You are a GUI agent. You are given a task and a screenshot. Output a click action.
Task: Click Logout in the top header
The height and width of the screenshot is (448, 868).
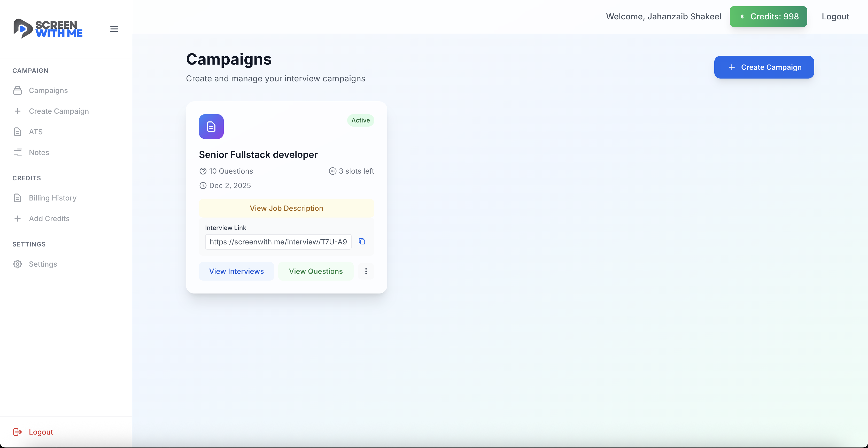835,17
